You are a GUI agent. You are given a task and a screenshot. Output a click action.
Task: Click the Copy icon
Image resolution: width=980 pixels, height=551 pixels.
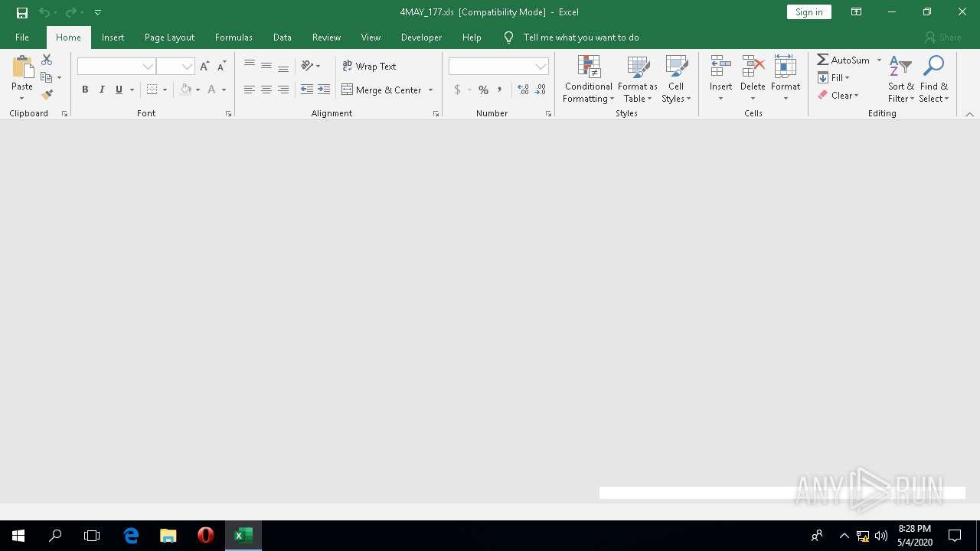pyautogui.click(x=47, y=77)
